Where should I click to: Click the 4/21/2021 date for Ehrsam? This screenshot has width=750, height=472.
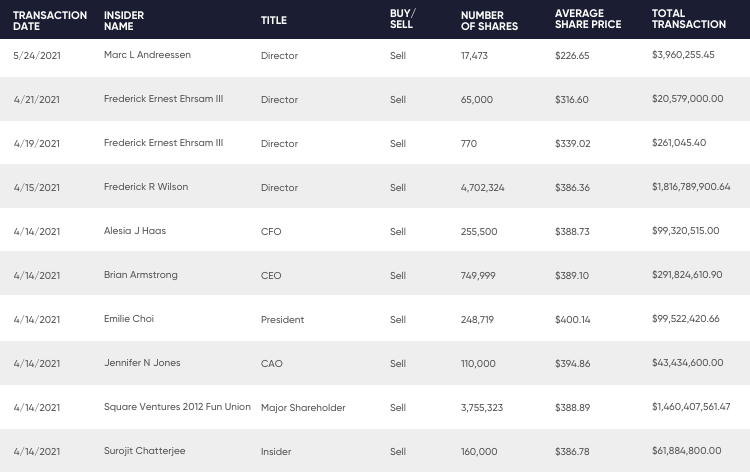tap(36, 99)
